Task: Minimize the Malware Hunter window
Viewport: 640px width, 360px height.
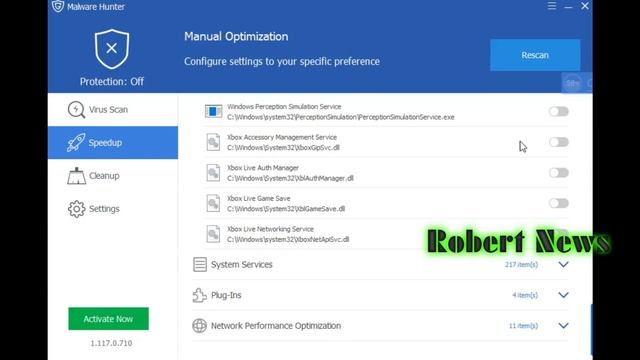Action: (568, 6)
